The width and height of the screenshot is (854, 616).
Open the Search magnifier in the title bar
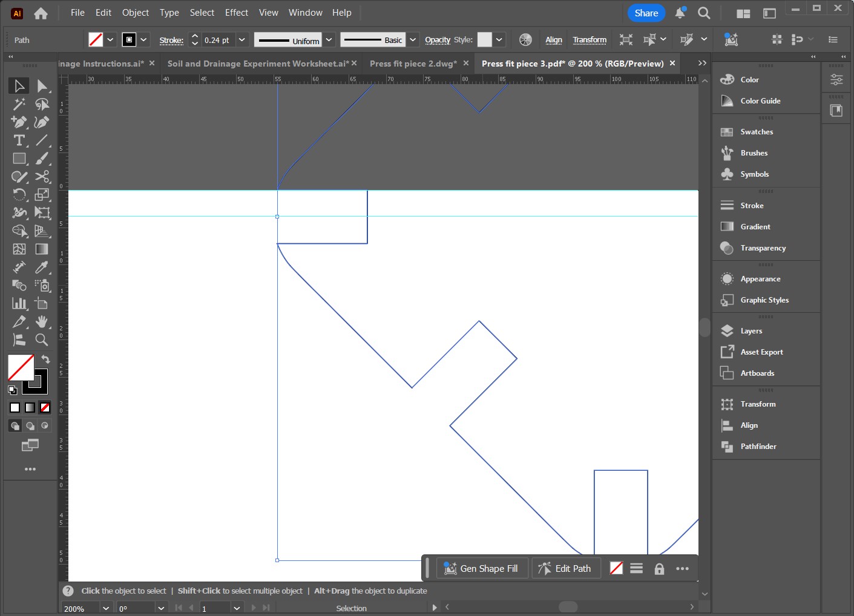(x=704, y=13)
